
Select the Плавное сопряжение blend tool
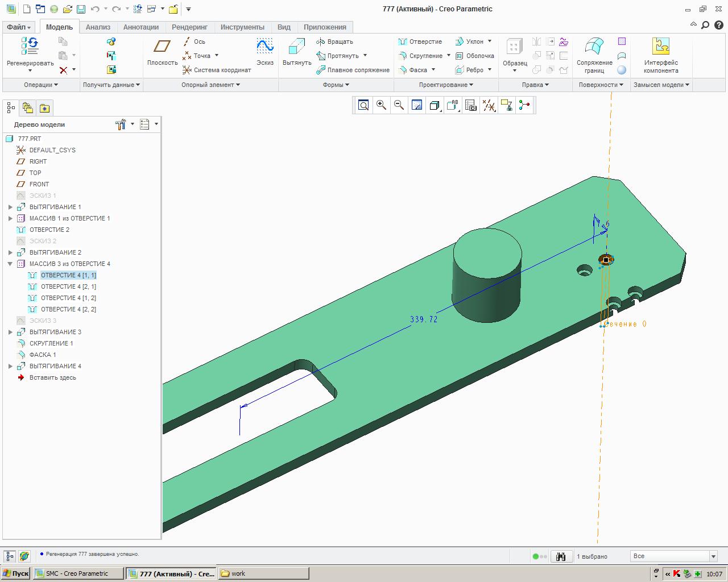click(x=353, y=70)
